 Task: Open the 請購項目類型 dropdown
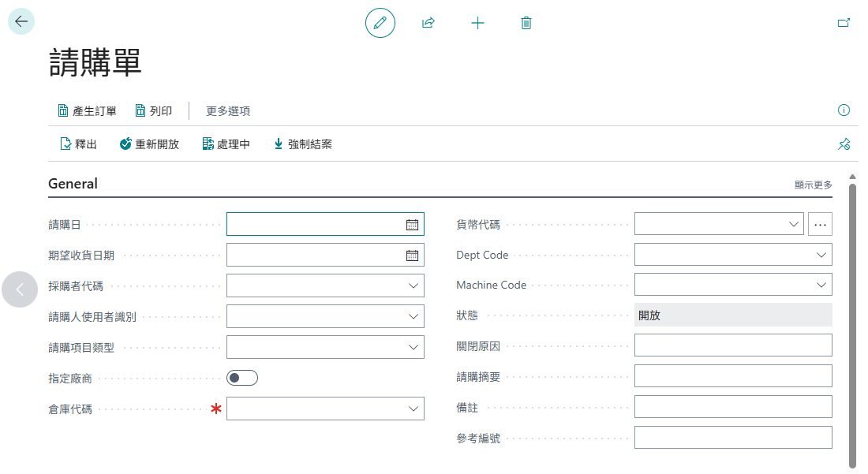pyautogui.click(x=413, y=347)
